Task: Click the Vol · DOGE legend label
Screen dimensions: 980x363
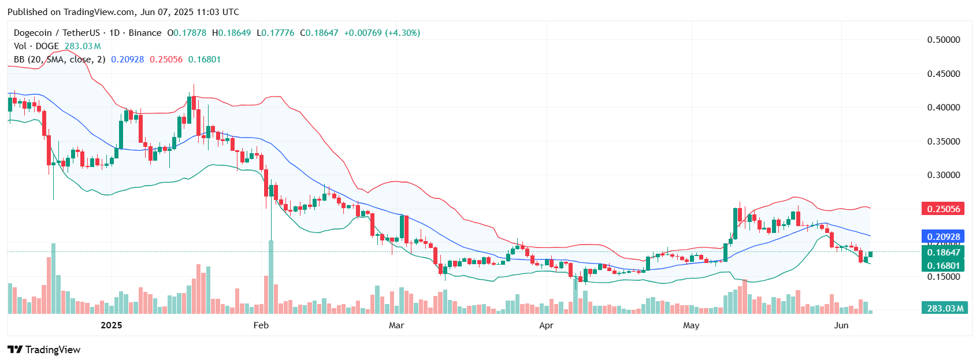Action: click(x=36, y=46)
